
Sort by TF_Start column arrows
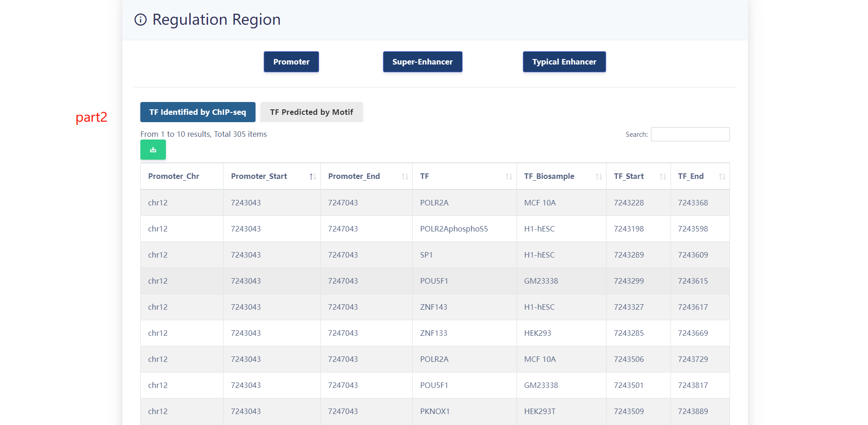pyautogui.click(x=663, y=177)
